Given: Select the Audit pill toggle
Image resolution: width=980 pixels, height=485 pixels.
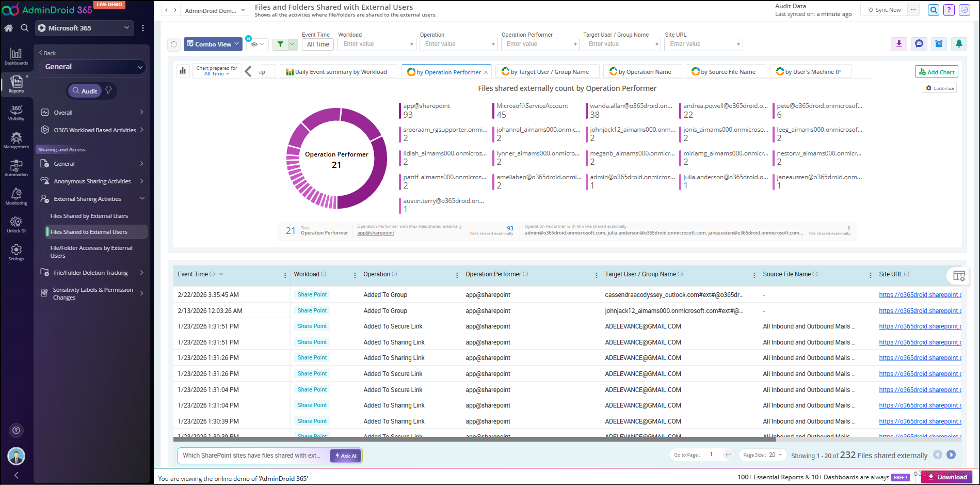Looking at the screenshot, I should [85, 91].
